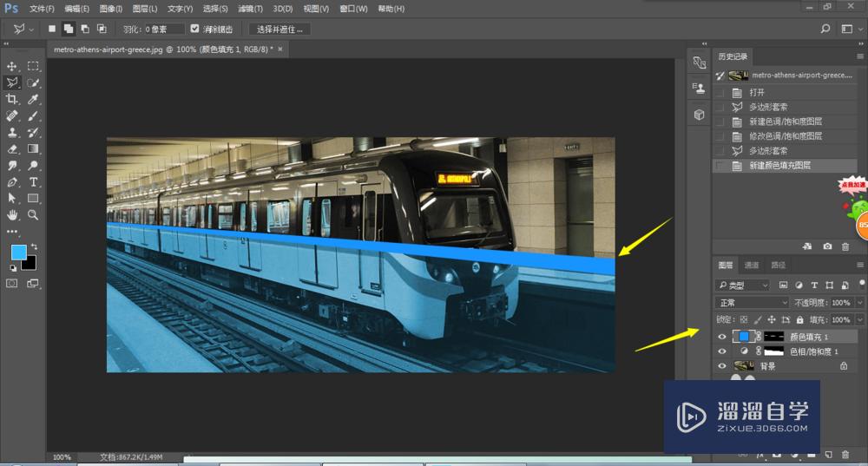
Task: Switch to the 通道 tab
Action: (751, 265)
